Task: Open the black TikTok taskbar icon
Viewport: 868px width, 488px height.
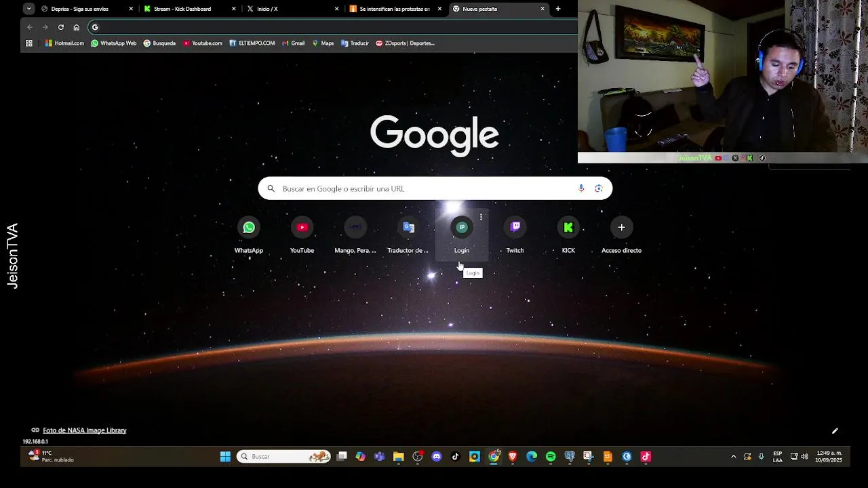Action: coord(456,457)
